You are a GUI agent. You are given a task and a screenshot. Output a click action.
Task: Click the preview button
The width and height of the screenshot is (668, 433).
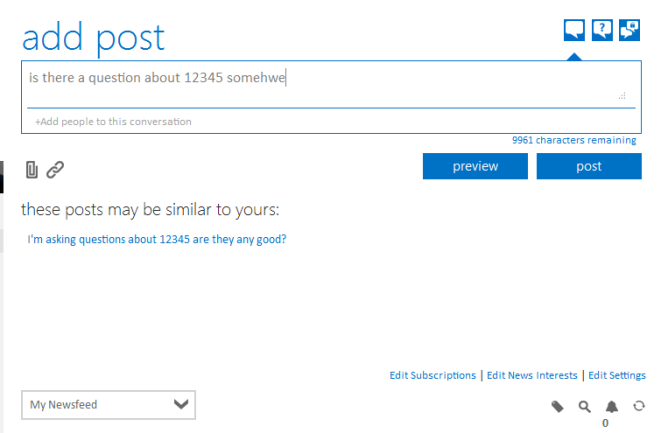pos(475,166)
